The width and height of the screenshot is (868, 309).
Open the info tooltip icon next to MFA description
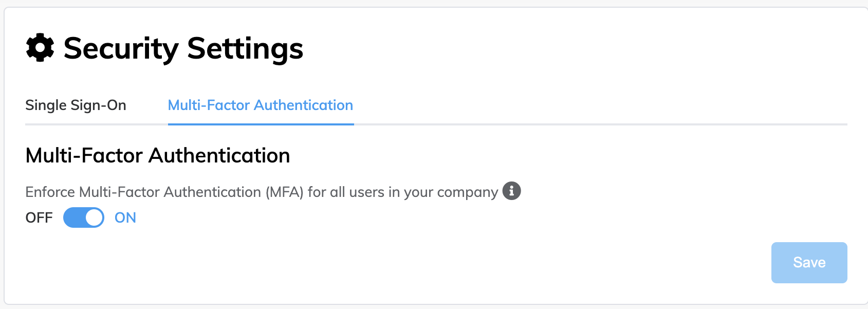pyautogui.click(x=511, y=191)
